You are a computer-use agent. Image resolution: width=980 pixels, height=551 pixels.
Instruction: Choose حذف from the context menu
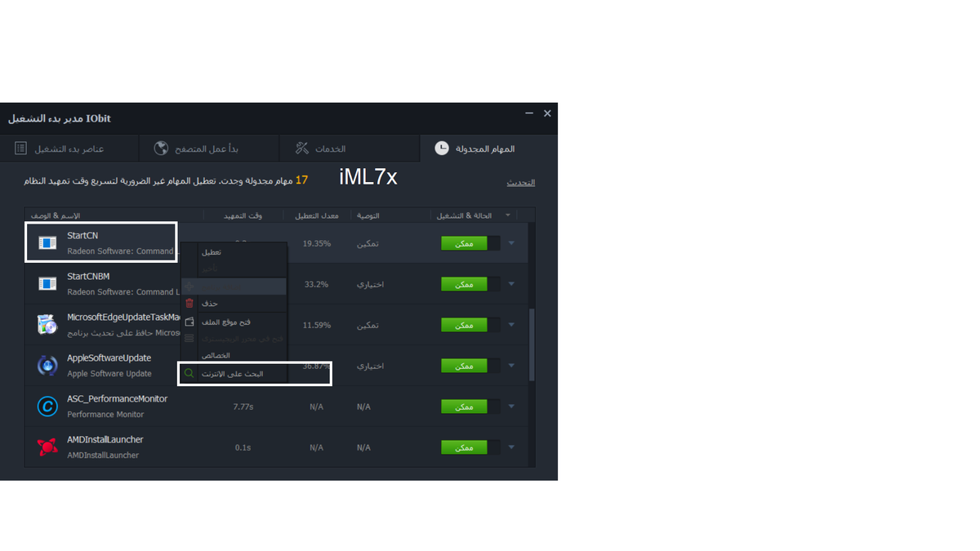coord(234,303)
